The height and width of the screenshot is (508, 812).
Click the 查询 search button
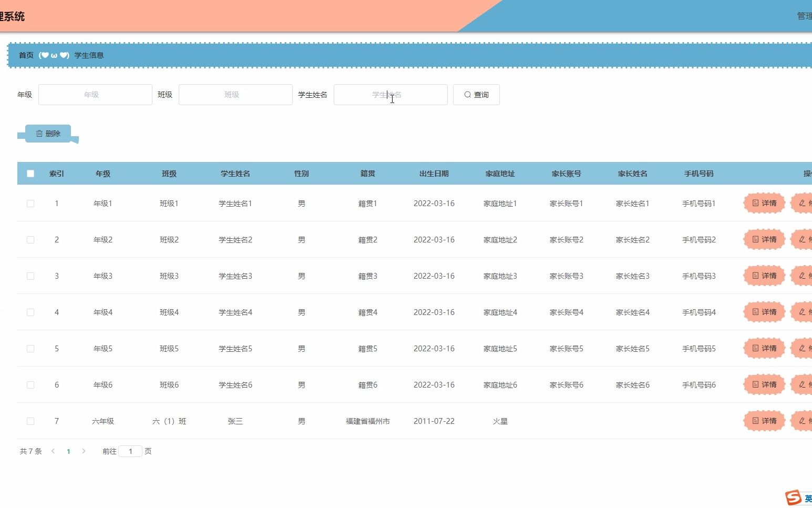pos(476,95)
